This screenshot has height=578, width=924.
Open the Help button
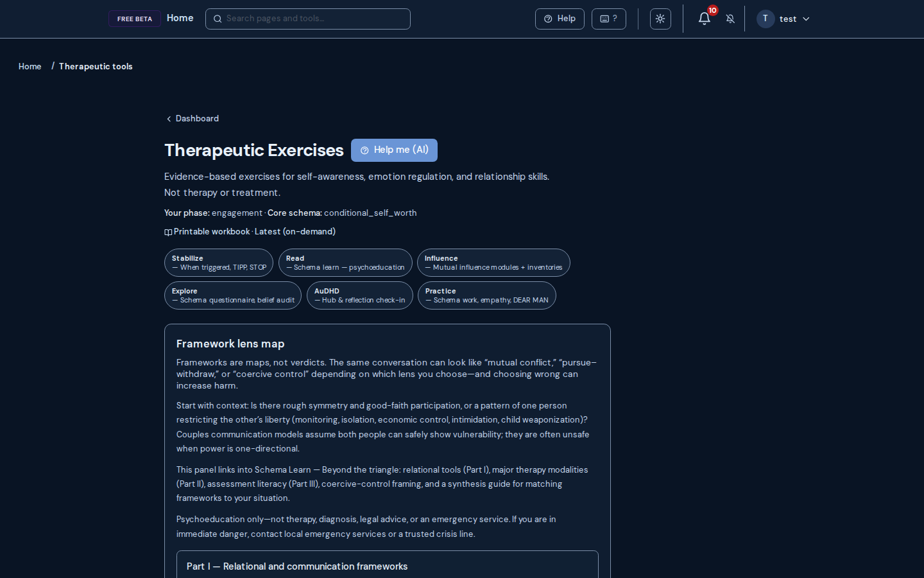click(x=560, y=19)
